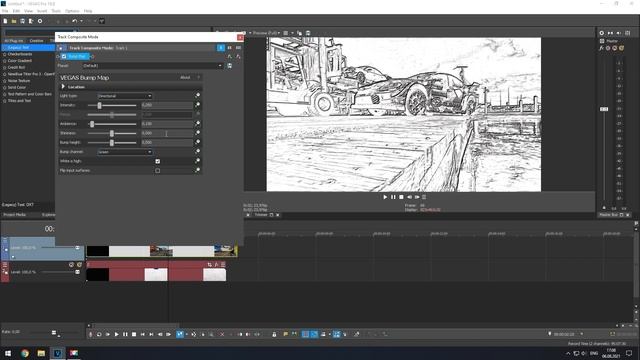Open Event Pan/Crop on the red event

pyautogui.click(x=210, y=264)
